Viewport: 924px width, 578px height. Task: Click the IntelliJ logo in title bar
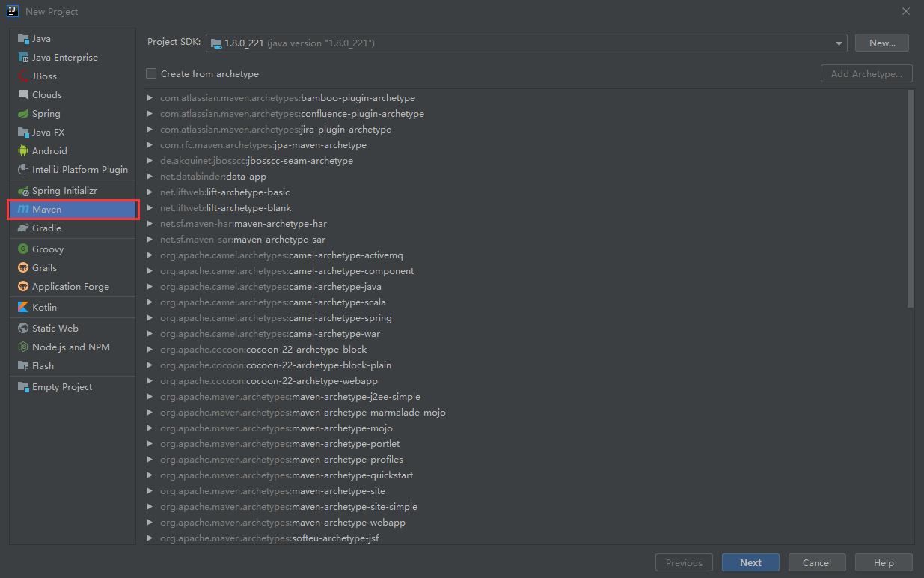click(13, 11)
